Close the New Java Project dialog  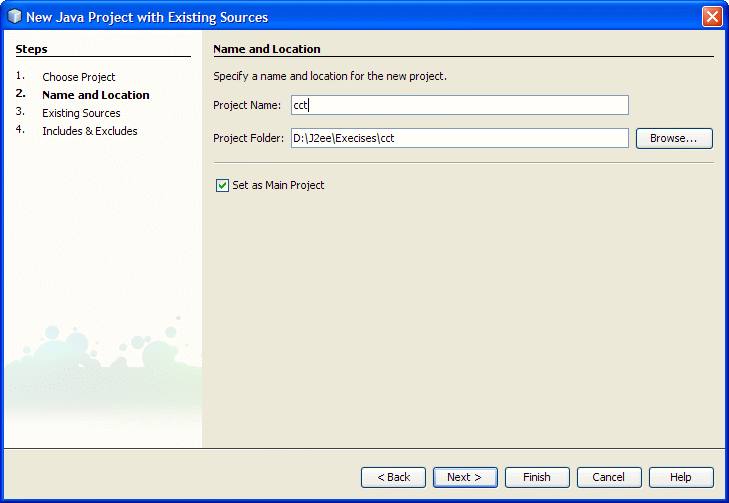pos(712,17)
